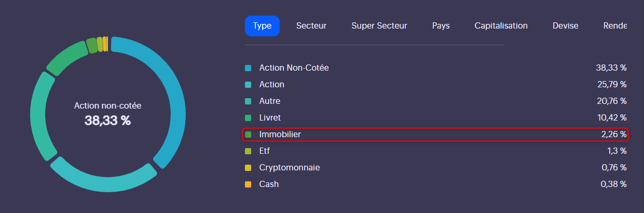Switch to the Secteur tab
This screenshot has width=644, height=213.
(x=311, y=26)
